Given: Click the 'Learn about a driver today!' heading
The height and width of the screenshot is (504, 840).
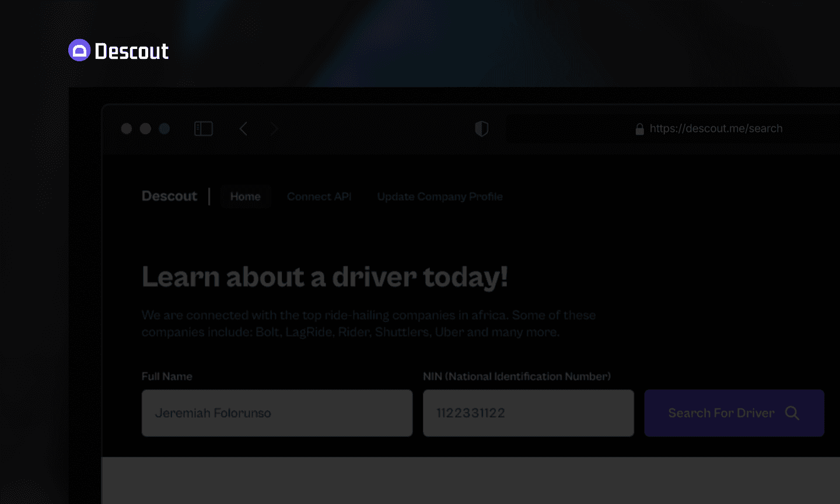Looking at the screenshot, I should coord(325,277).
